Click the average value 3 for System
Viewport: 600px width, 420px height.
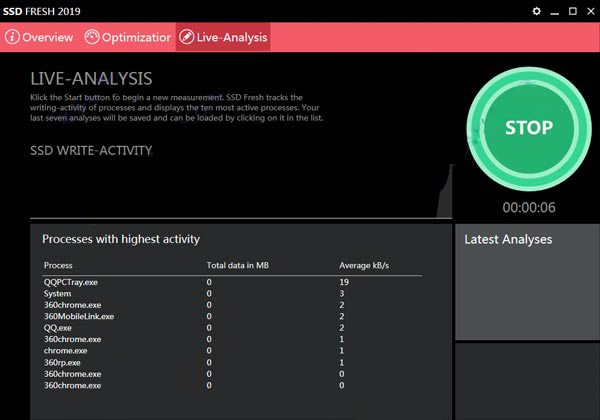point(342,294)
